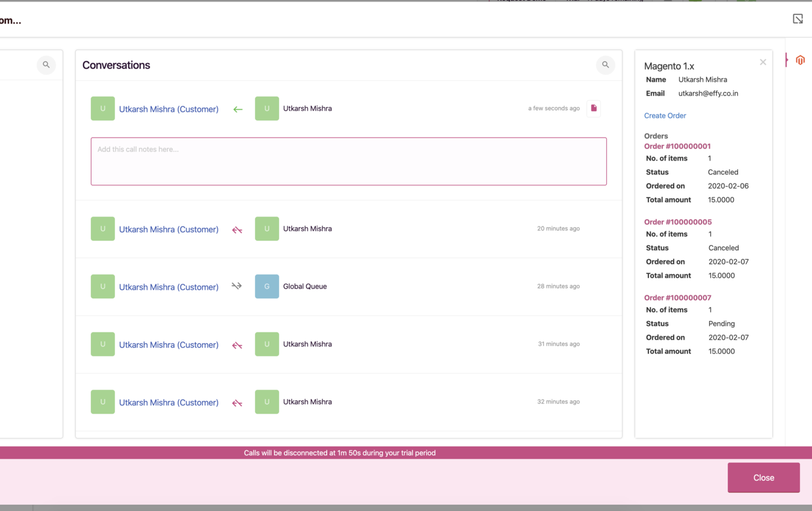Click the pop-out widget icon in the top bar
This screenshot has height=511, width=812.
[x=798, y=19]
